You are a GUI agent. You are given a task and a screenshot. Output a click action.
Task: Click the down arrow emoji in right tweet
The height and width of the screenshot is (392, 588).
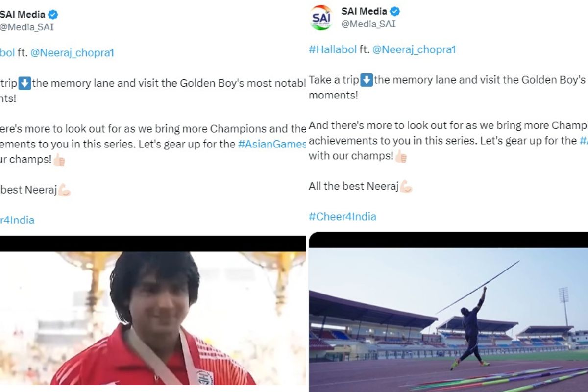(x=367, y=80)
